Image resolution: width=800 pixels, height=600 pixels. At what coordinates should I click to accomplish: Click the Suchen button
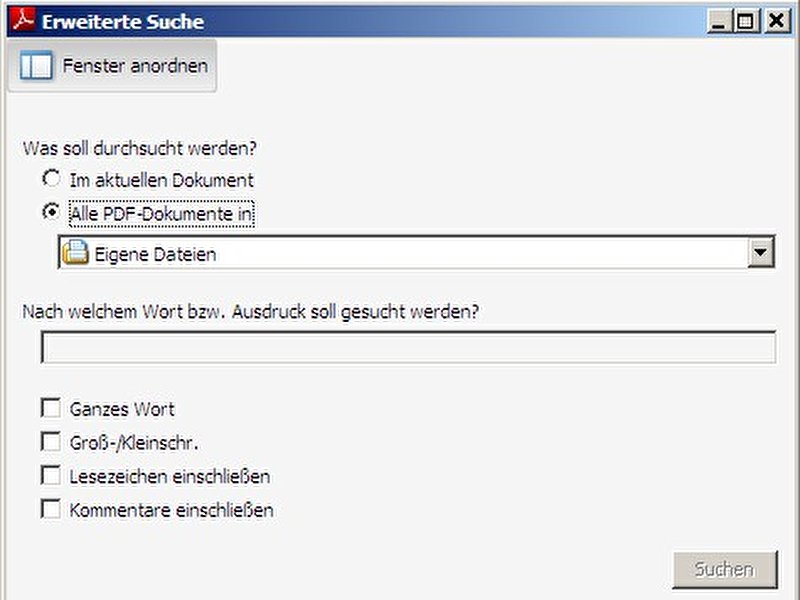pos(725,569)
